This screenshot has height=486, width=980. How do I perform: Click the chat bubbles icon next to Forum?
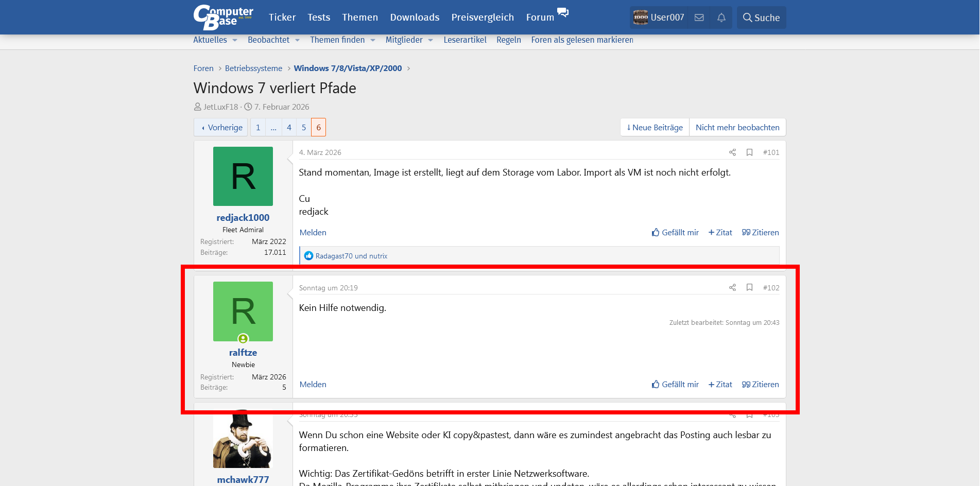pyautogui.click(x=563, y=12)
